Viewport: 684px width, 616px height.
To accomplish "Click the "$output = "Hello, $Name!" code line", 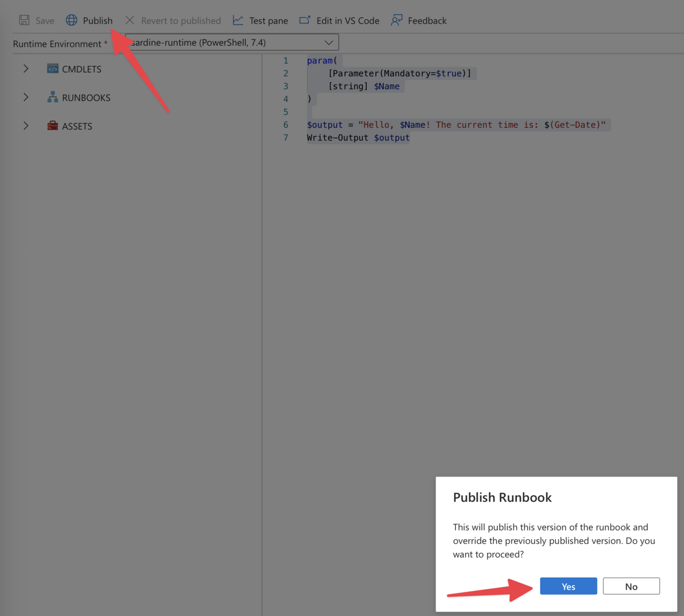I will coord(456,125).
